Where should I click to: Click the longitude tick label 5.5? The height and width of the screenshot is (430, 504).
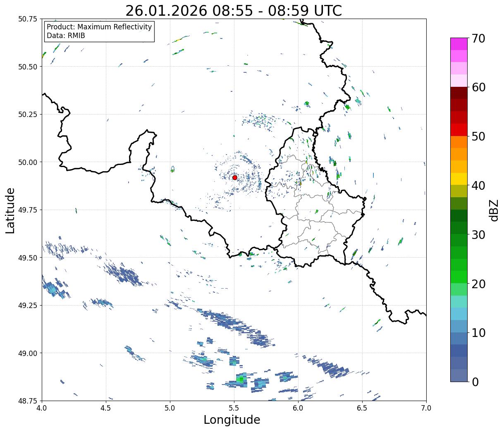234,408
